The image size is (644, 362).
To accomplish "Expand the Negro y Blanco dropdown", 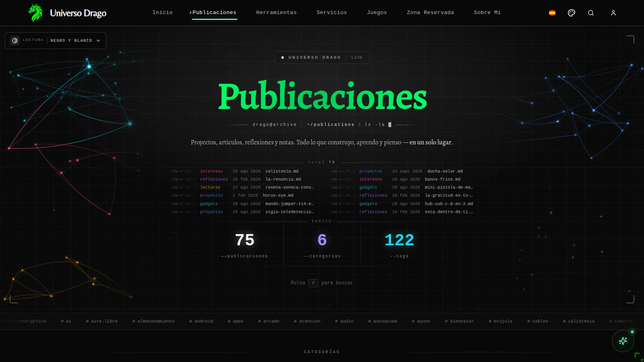I will pos(75,41).
